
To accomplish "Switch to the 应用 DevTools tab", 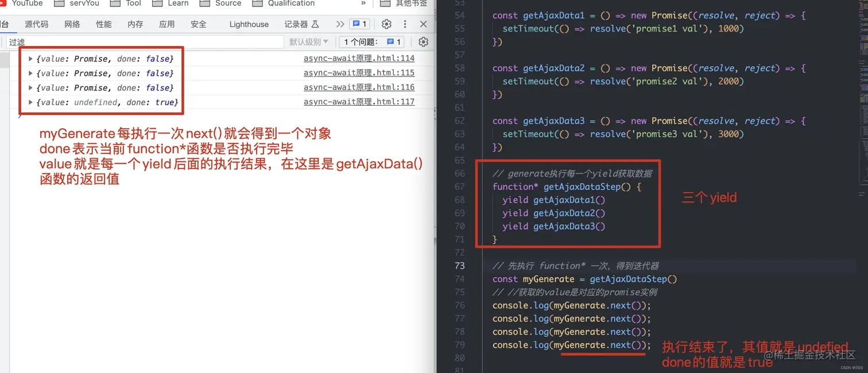I will [x=167, y=24].
